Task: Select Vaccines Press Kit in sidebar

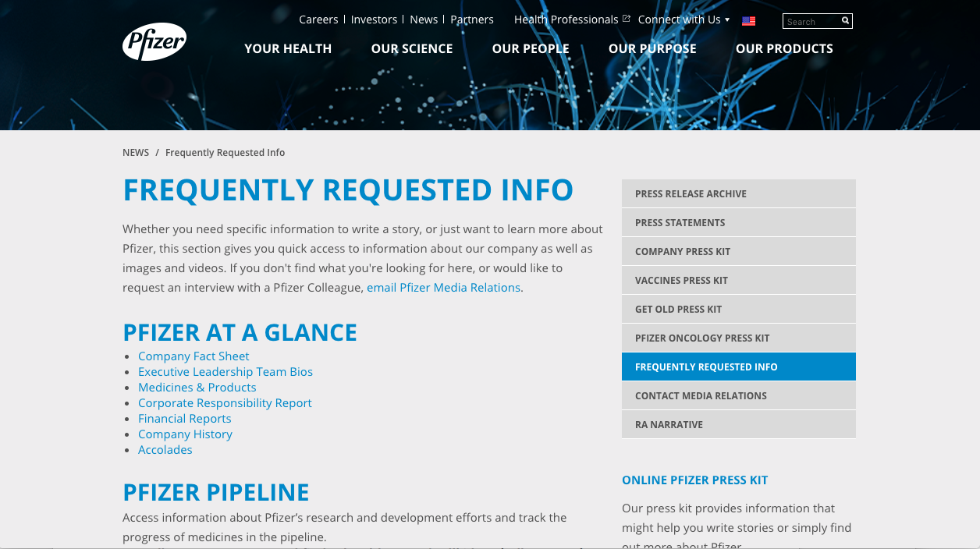Action: [739, 280]
